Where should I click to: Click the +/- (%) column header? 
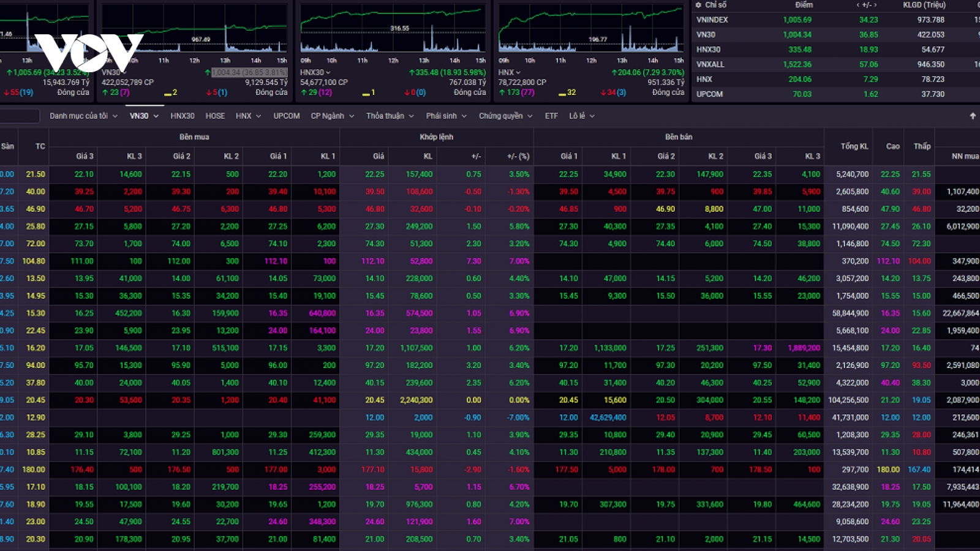pos(518,156)
